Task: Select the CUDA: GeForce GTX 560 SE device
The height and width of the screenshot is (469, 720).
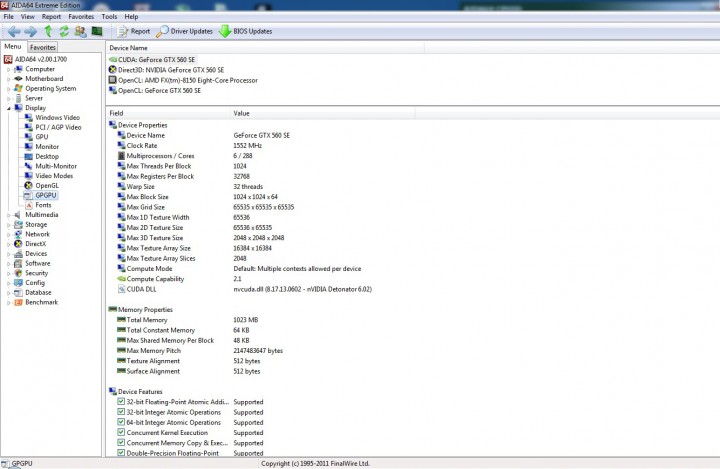Action: coord(152,60)
